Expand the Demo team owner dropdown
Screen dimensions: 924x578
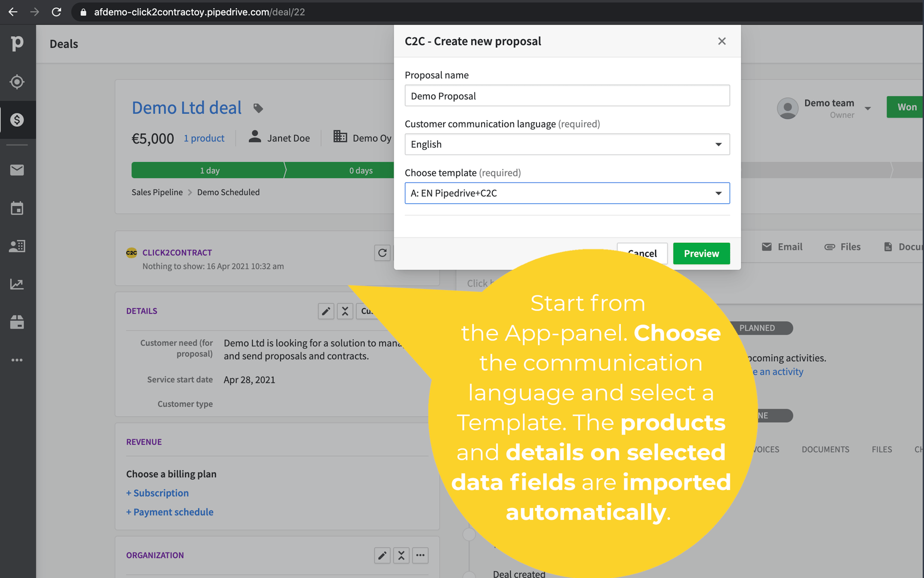pos(869,108)
